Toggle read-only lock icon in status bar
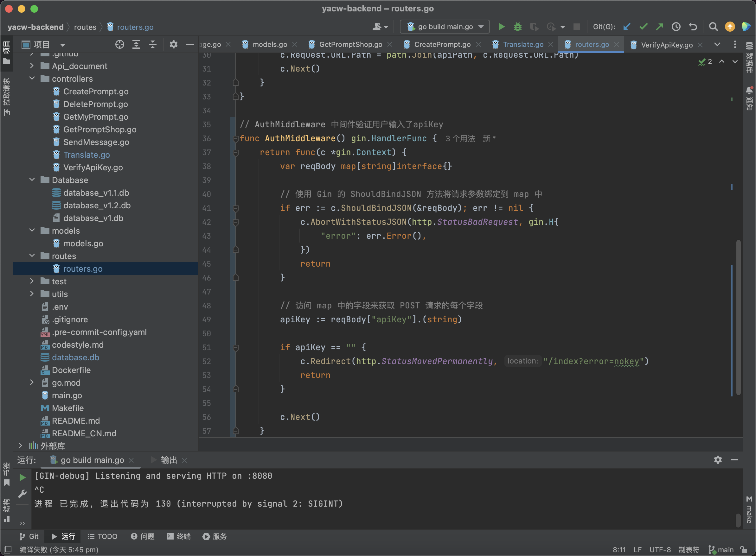Viewport: 756px width, 556px height. [744, 550]
